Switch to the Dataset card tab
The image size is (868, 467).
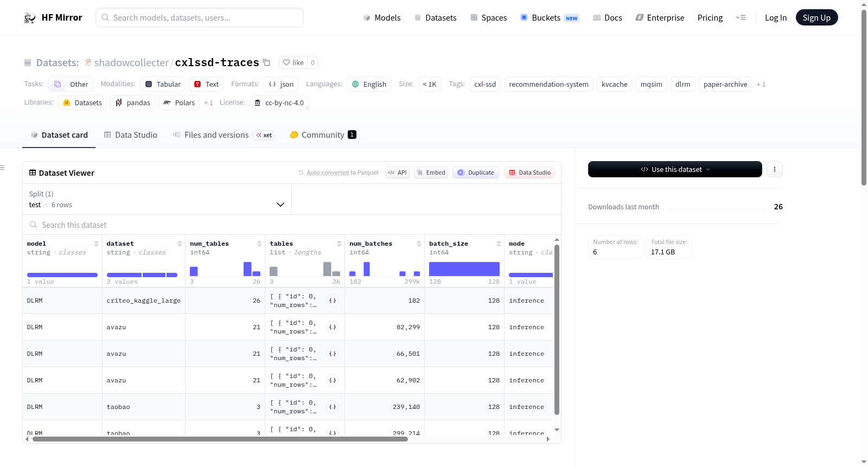(59, 135)
